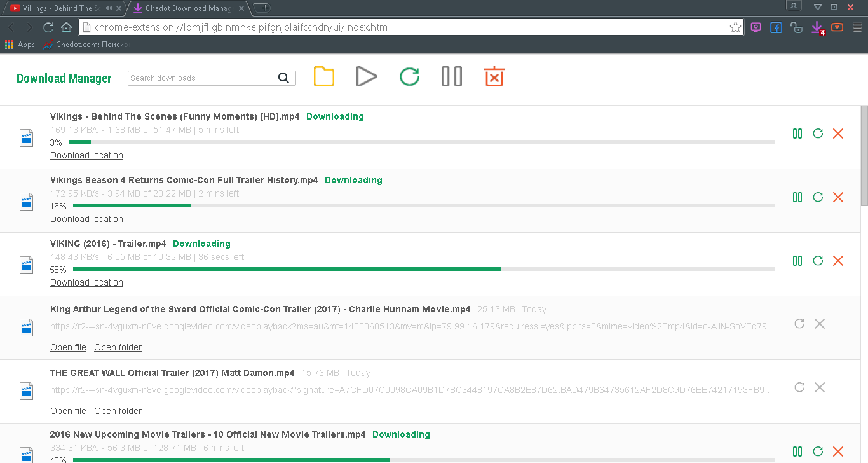Open the downloads folder icon in toolbar
The height and width of the screenshot is (463, 868).
pos(324,76)
